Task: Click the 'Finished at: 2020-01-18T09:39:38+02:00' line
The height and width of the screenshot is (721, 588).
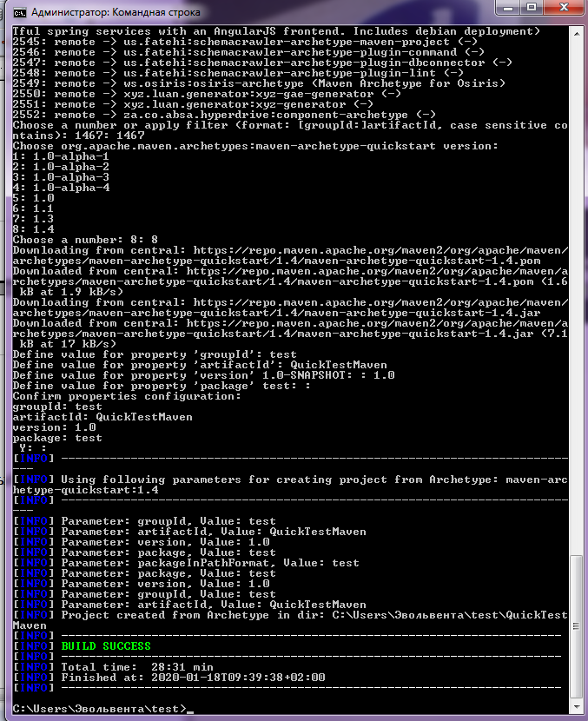Action: point(193,678)
